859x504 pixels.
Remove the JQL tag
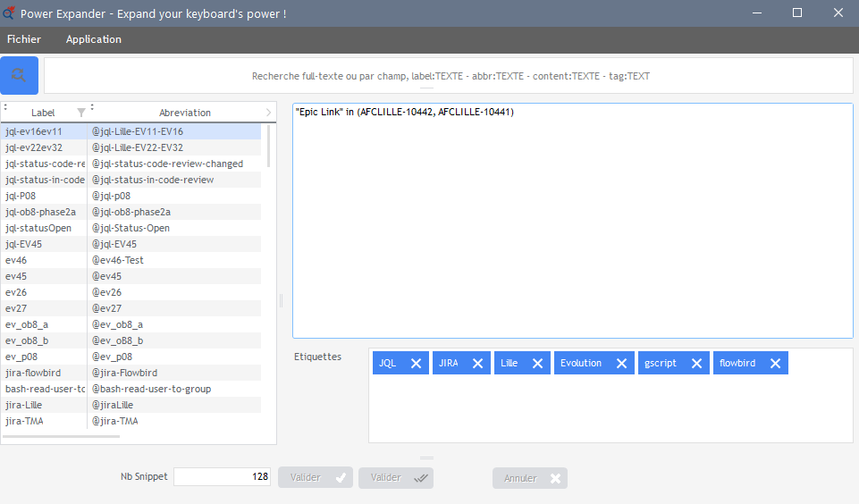(416, 364)
